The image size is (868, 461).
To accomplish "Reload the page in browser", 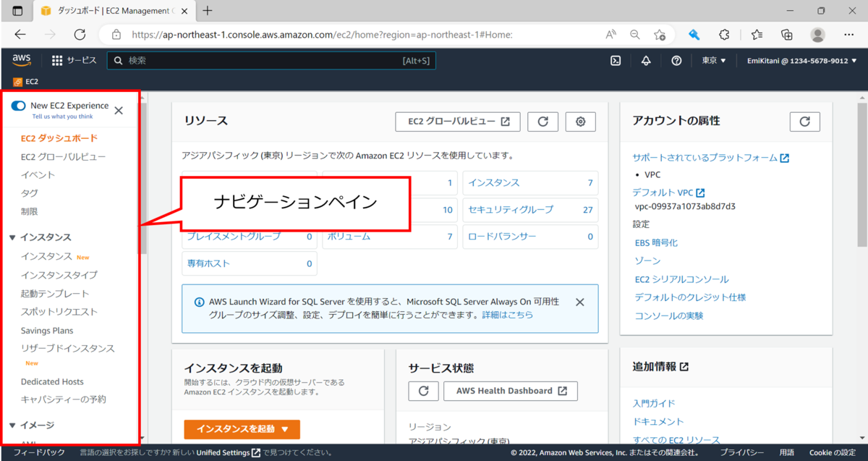I will [x=80, y=34].
